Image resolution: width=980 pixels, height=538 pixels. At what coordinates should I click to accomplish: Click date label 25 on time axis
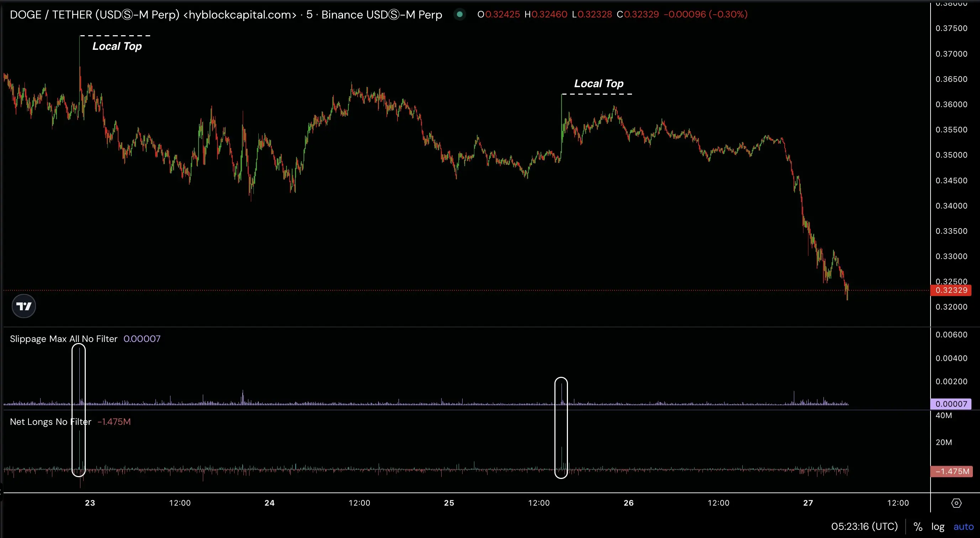click(x=449, y=503)
